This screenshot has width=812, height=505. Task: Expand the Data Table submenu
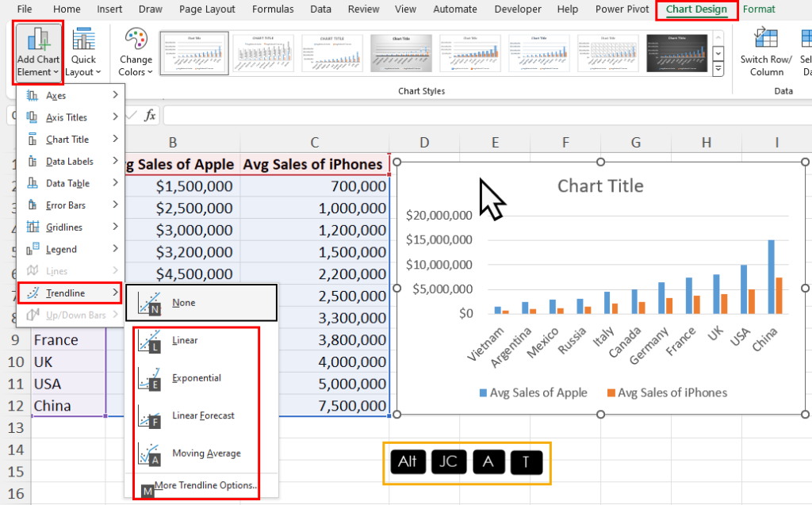coord(71,183)
